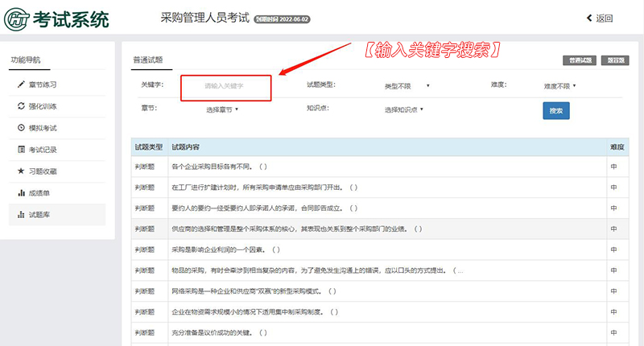The width and height of the screenshot is (644, 346).
Task: Click the refresh icon for 强化训练
Action: click(21, 106)
